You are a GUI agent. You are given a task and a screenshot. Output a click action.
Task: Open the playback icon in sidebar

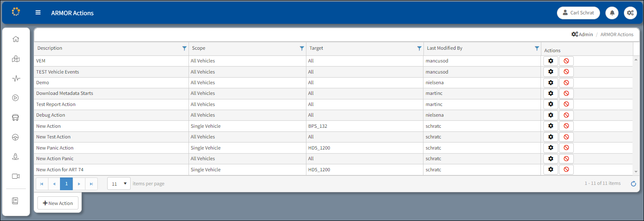16,98
